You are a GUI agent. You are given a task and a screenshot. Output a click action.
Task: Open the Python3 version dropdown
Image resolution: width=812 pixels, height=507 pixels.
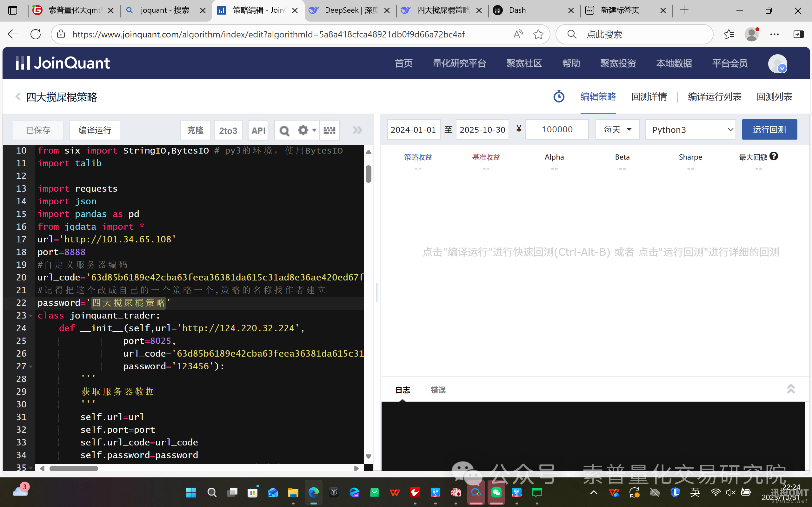[x=690, y=130]
